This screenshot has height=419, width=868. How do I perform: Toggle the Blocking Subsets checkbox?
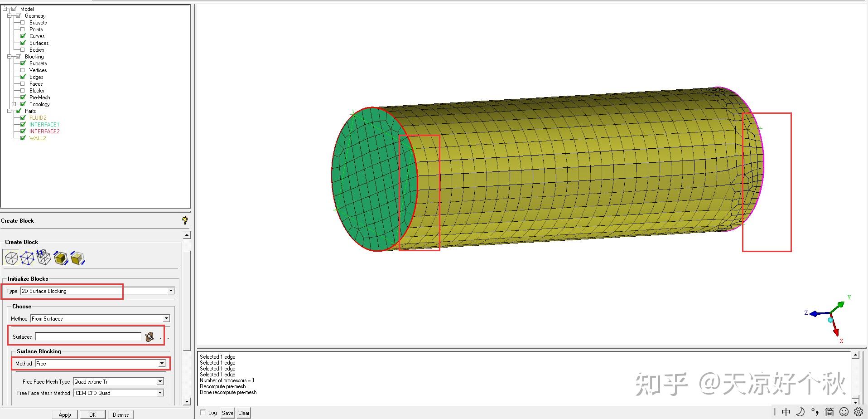click(23, 63)
